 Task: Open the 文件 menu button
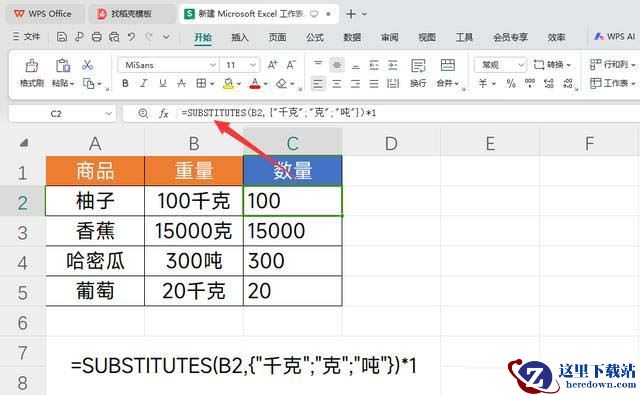(x=26, y=37)
